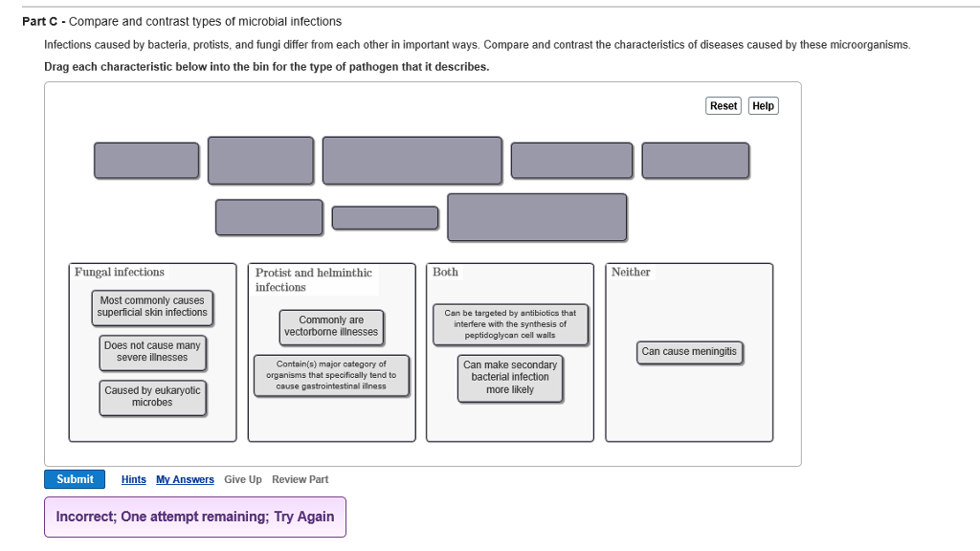Click Review Part
This screenshot has height=551, width=980.
click(300, 479)
